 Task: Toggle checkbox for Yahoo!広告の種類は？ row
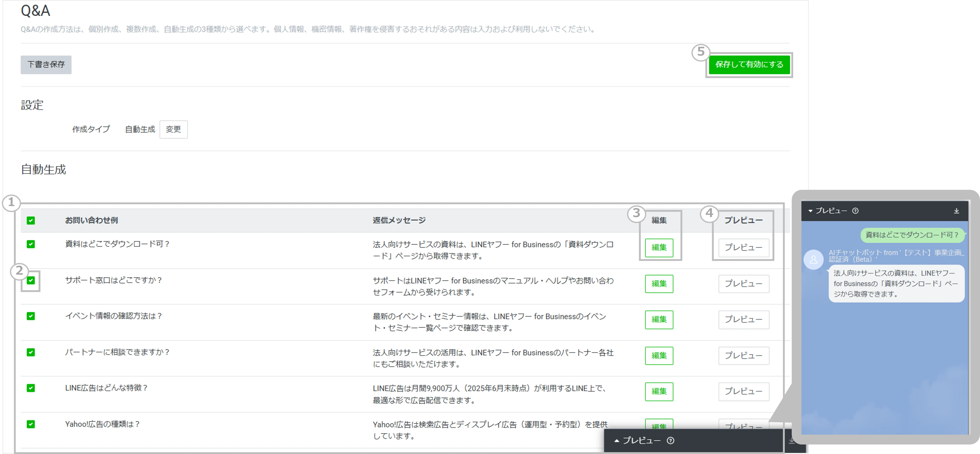pyautogui.click(x=31, y=424)
